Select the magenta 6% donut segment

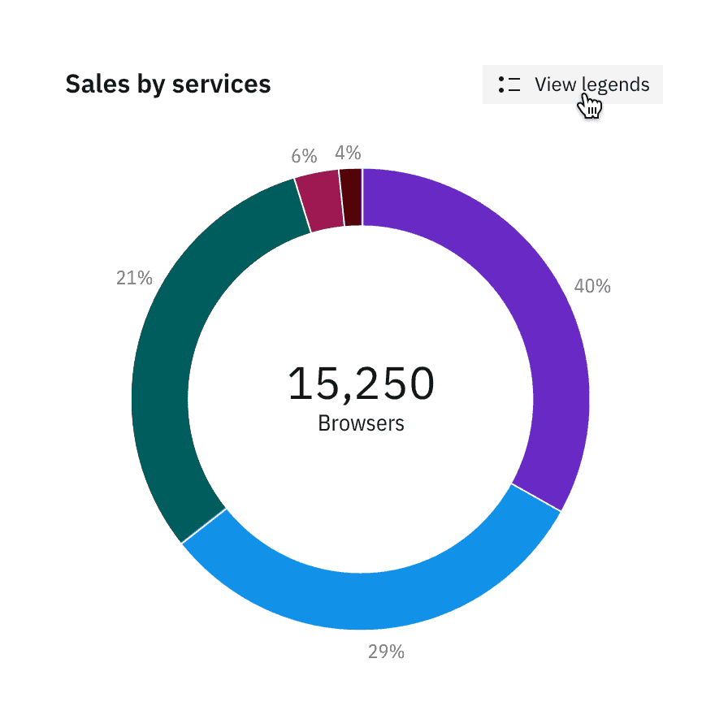[318, 201]
